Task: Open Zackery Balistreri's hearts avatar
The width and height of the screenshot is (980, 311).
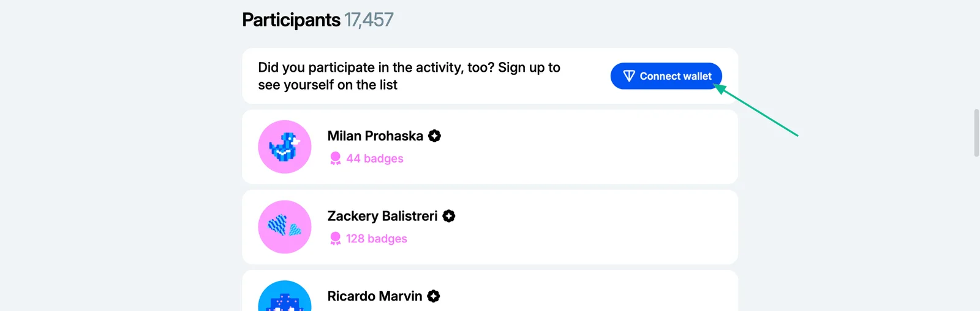Action: click(285, 227)
